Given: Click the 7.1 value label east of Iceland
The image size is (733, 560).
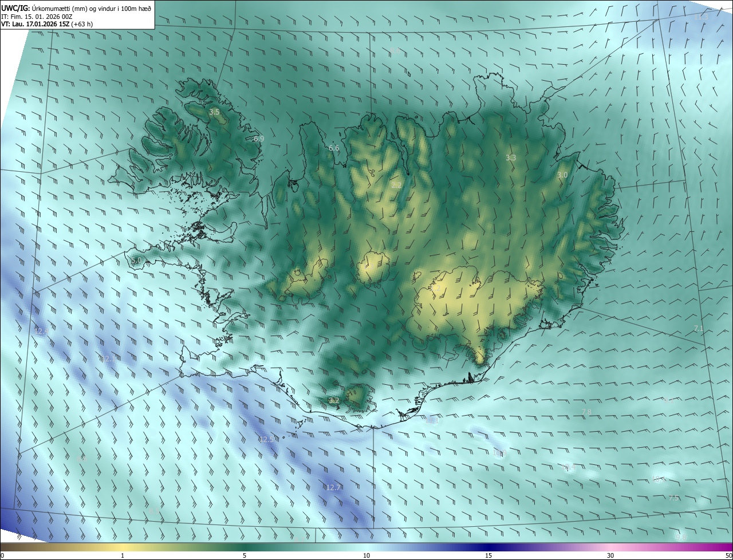Looking at the screenshot, I should (699, 328).
